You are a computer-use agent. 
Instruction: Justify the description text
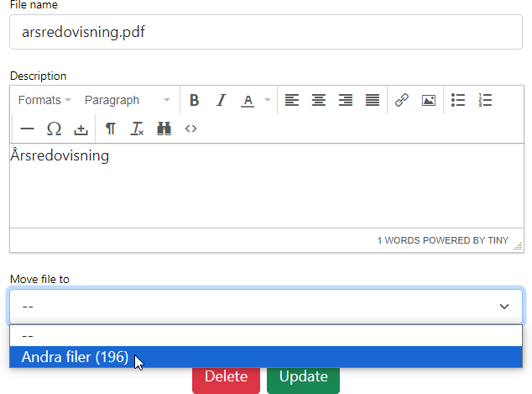pos(373,100)
